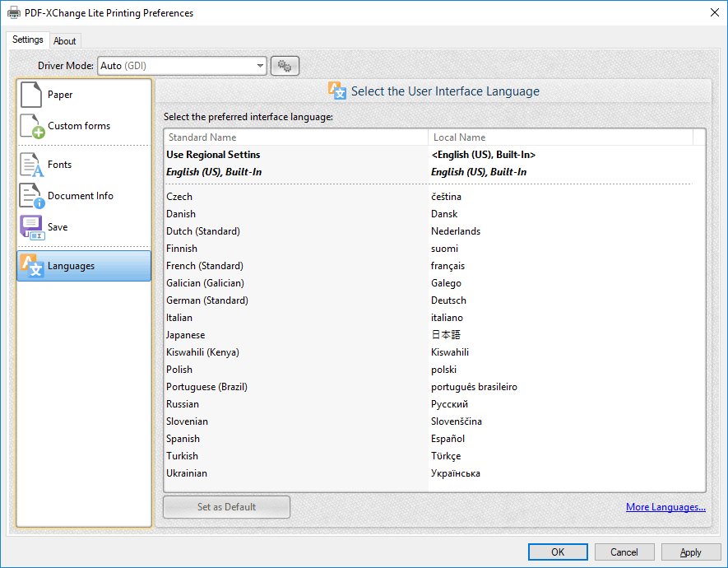Open the Paper settings page icon
Screen dimensions: 728x568
pyautogui.click(x=31, y=95)
